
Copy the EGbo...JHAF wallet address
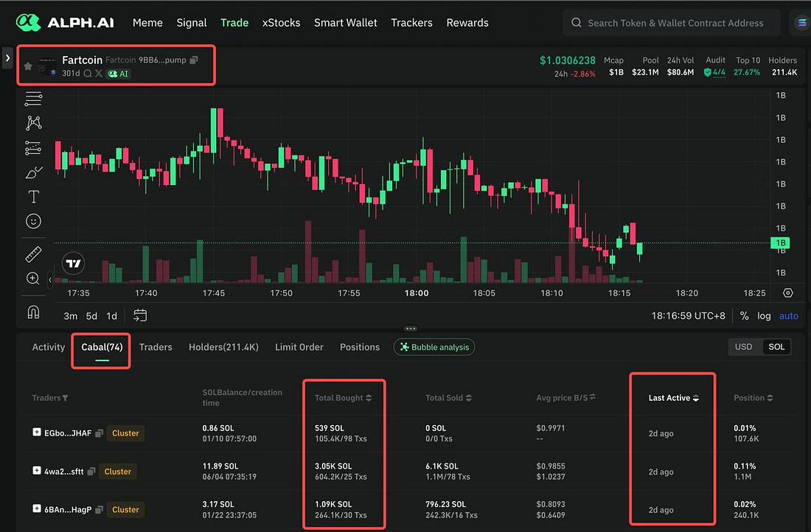[100, 433]
